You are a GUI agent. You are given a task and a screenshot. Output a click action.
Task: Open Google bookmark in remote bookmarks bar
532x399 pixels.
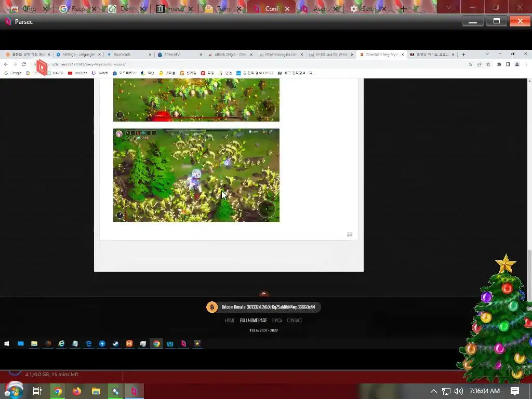click(13, 73)
